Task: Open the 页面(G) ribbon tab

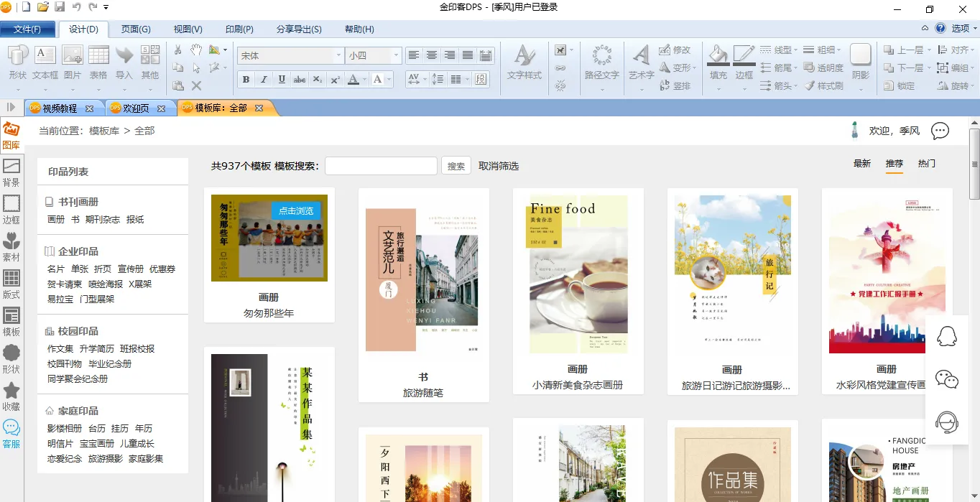Action: point(136,29)
